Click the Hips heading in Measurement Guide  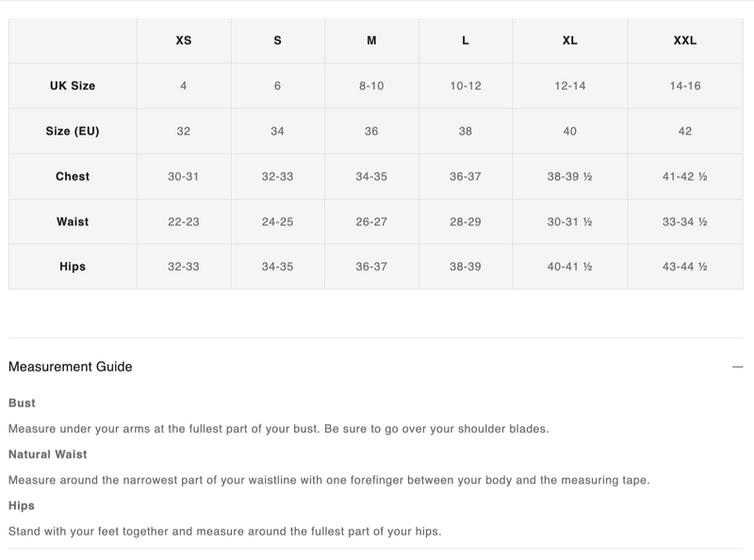click(x=22, y=506)
